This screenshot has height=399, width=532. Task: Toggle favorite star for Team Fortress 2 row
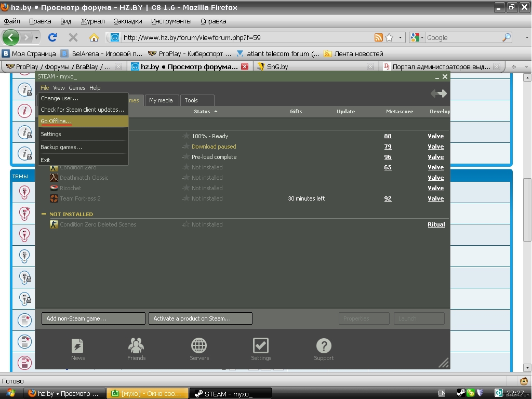click(x=185, y=198)
